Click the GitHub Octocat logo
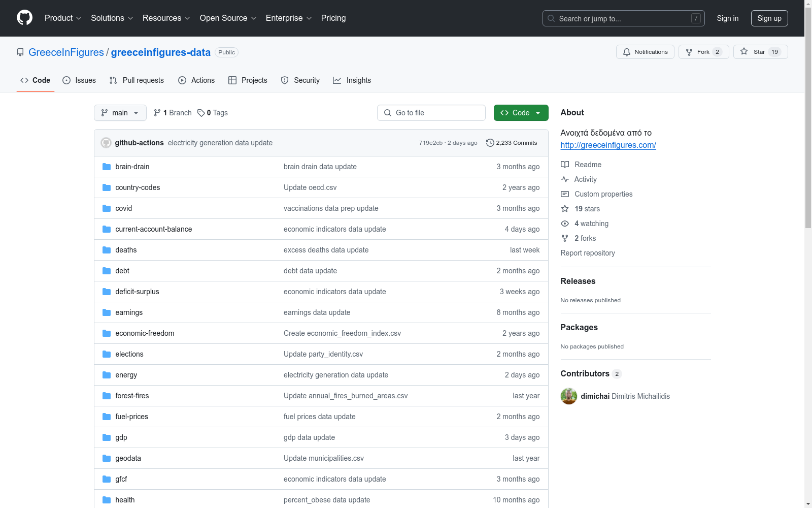812x508 pixels. (x=24, y=18)
